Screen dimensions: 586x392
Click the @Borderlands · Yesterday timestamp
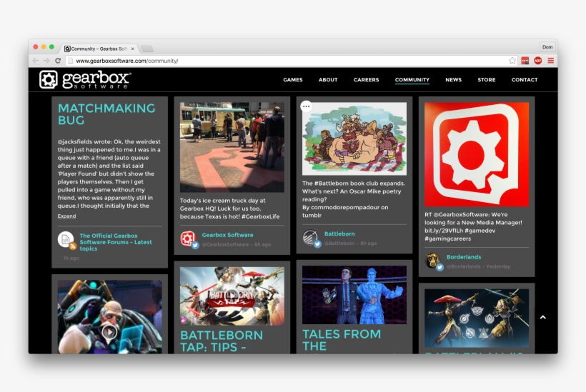(x=478, y=266)
